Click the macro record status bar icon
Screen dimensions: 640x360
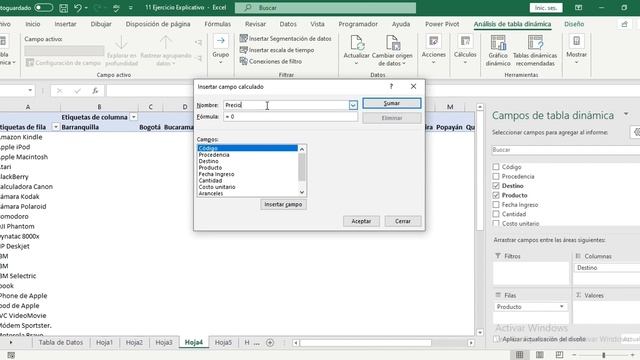tap(11, 355)
